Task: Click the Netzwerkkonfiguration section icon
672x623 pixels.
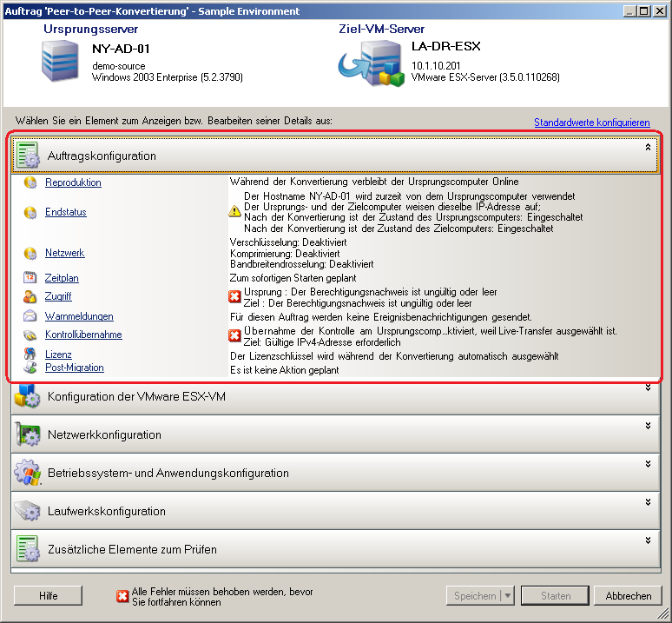Action: (x=28, y=434)
